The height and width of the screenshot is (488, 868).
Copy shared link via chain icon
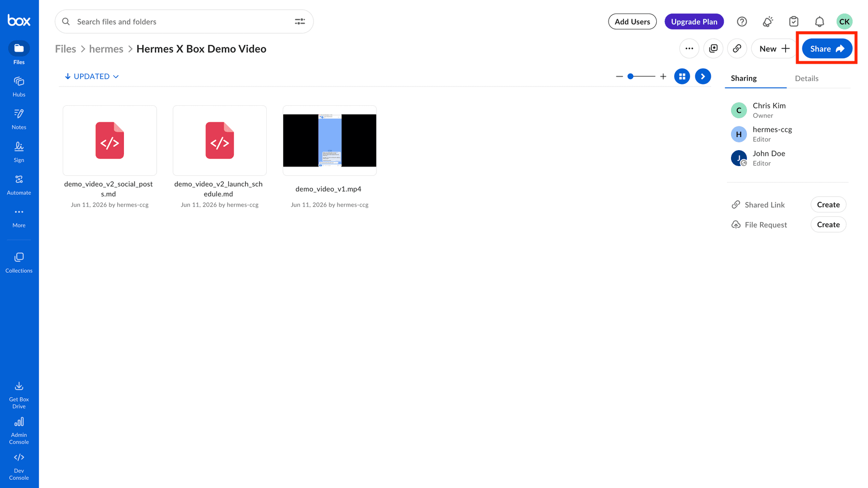(x=737, y=49)
